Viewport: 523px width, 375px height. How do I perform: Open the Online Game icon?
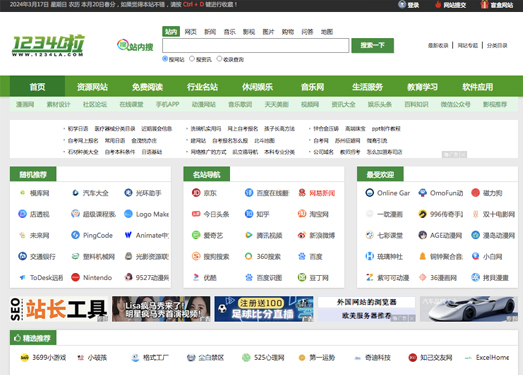pos(370,193)
